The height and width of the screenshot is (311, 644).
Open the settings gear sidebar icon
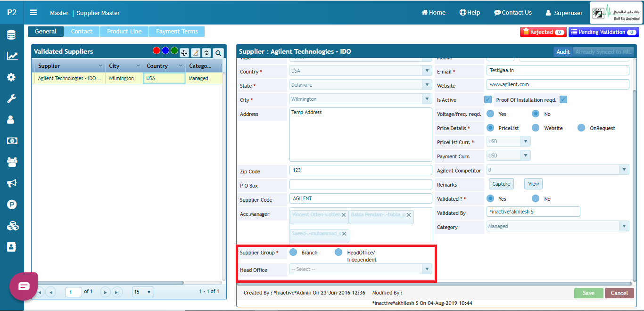click(12, 77)
